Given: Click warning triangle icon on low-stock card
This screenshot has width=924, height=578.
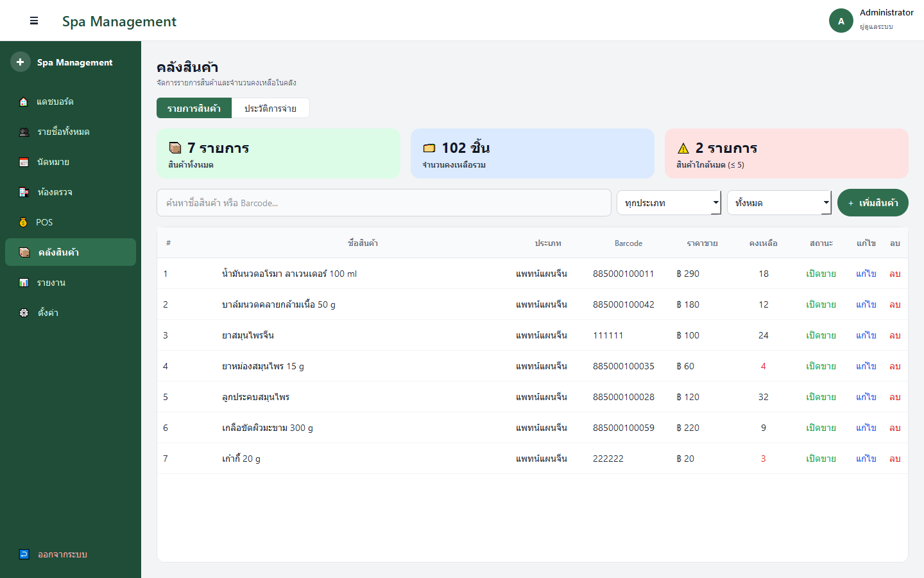Looking at the screenshot, I should click(x=683, y=148).
